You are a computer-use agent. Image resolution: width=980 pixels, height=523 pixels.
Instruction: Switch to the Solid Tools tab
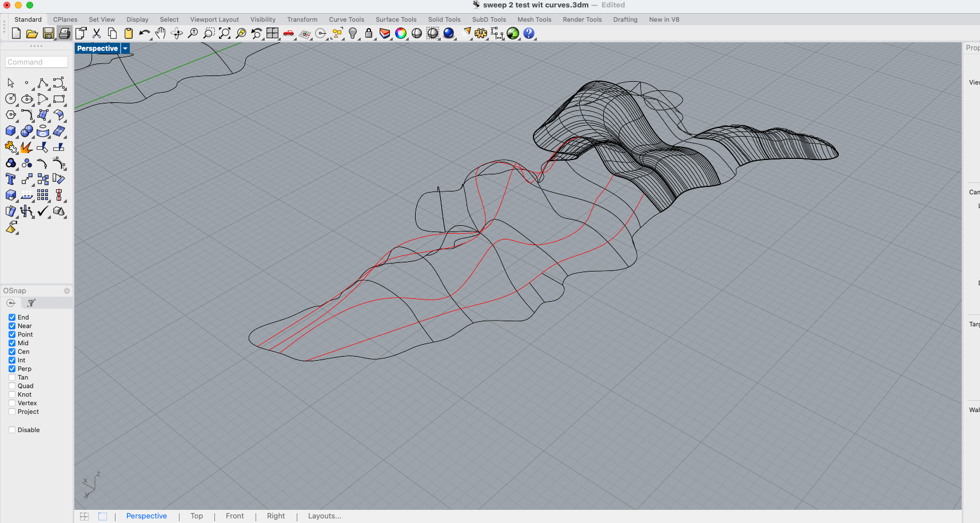[444, 19]
